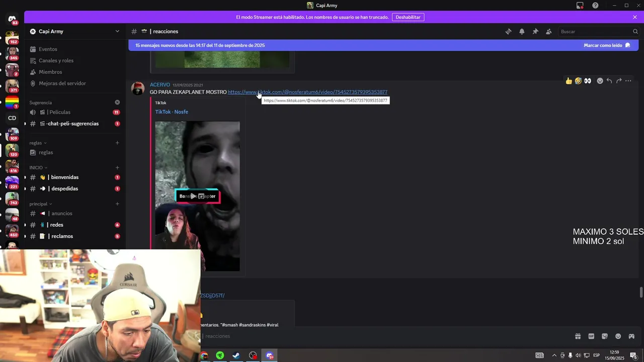
Task: Open the GIF picker
Action: click(591, 336)
